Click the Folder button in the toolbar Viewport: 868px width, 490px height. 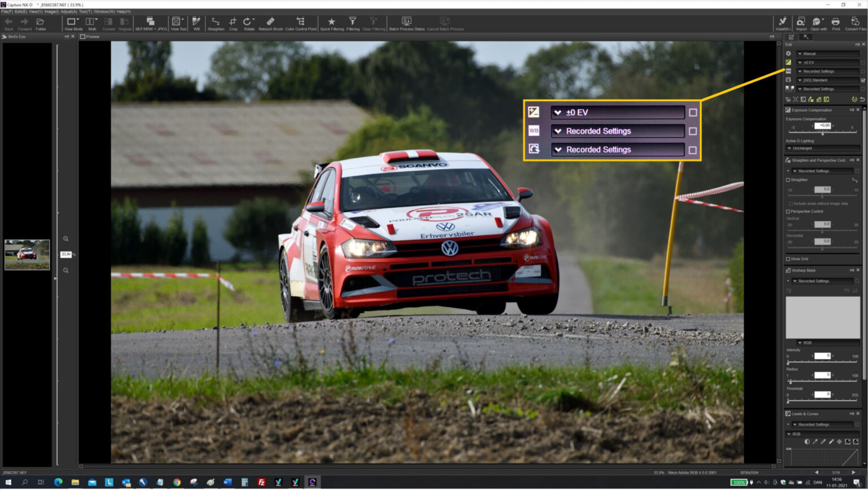[x=40, y=23]
